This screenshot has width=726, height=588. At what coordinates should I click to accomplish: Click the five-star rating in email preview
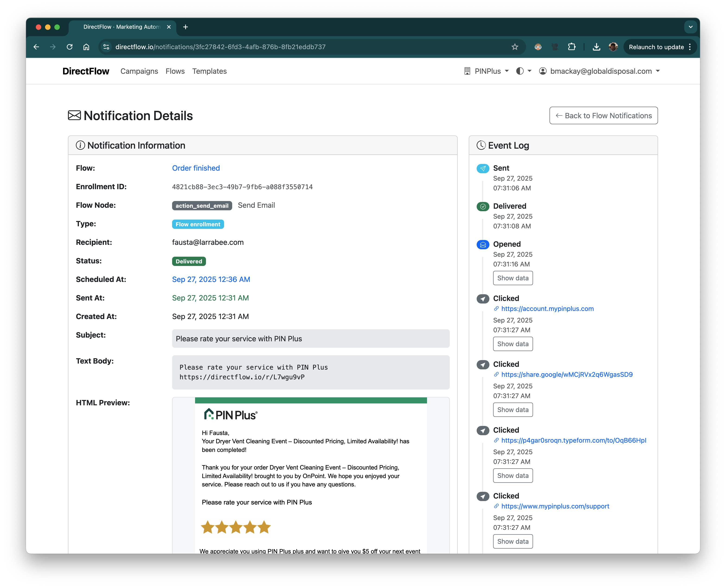(236, 527)
